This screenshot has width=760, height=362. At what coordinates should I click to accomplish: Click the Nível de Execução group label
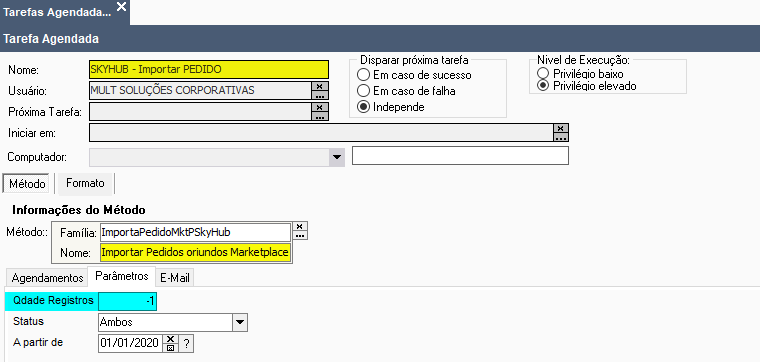[584, 60]
